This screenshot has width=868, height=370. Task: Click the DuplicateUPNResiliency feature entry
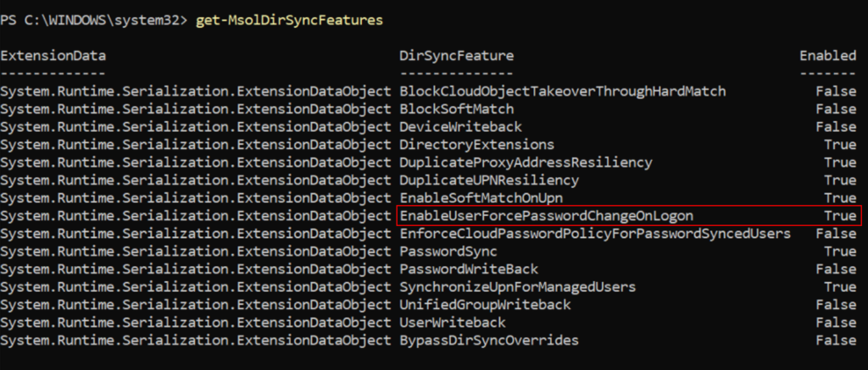click(489, 179)
